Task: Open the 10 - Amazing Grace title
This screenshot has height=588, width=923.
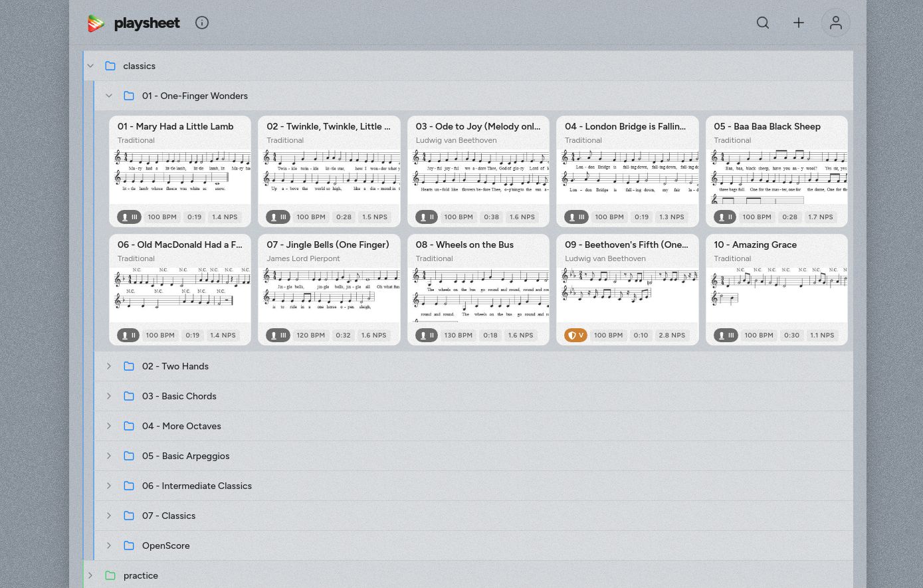Action: click(x=755, y=245)
